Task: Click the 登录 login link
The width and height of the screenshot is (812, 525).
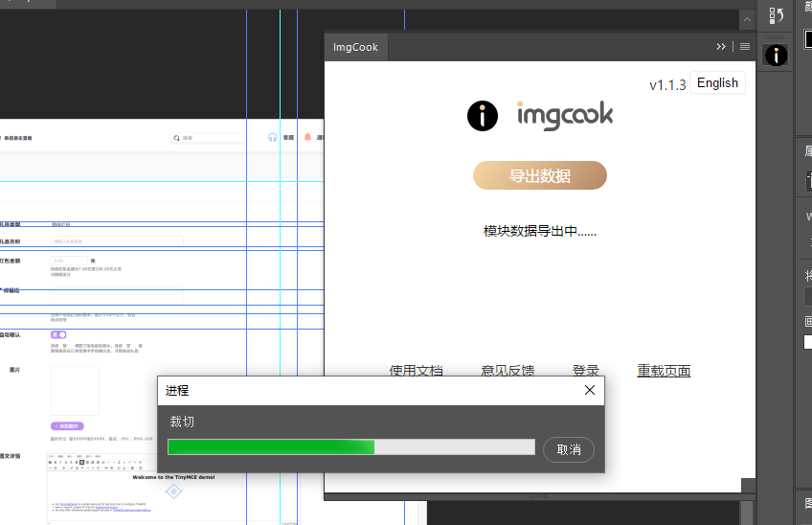Action: [586, 370]
